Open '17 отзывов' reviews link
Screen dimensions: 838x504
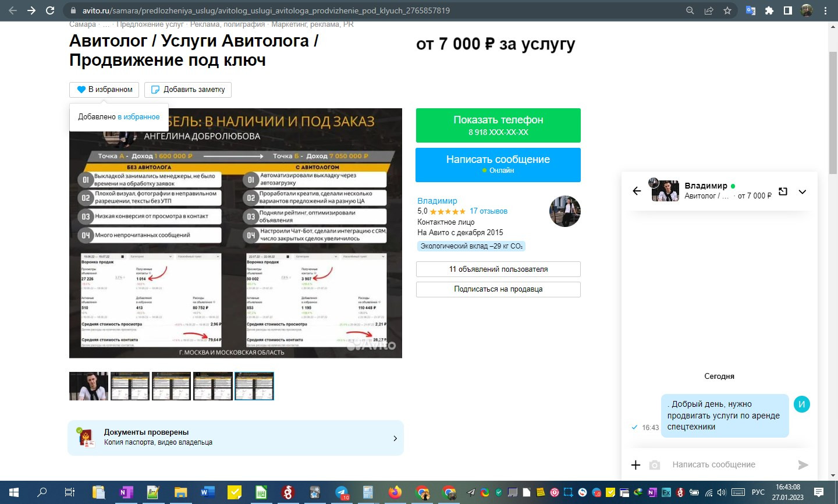click(488, 211)
